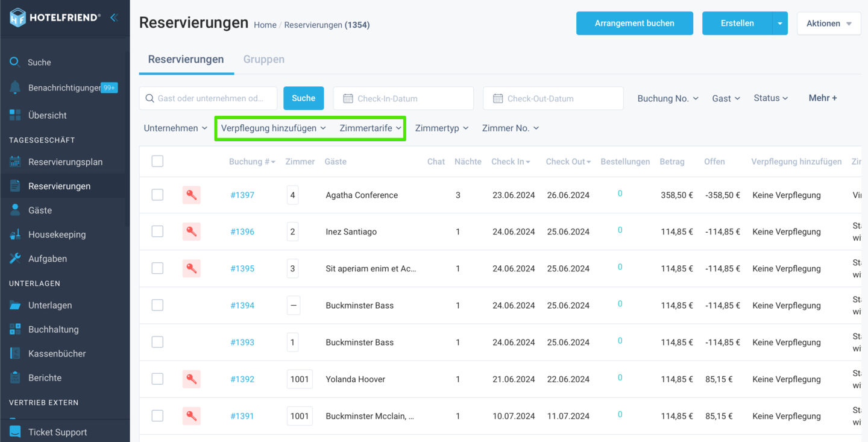
Task: Click the Berichte clipboard icon
Action: 15,377
